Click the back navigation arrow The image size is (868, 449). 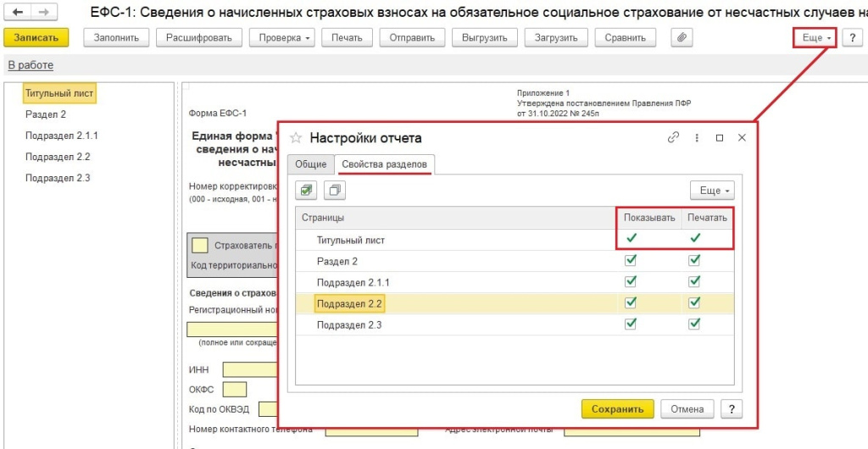coord(18,13)
